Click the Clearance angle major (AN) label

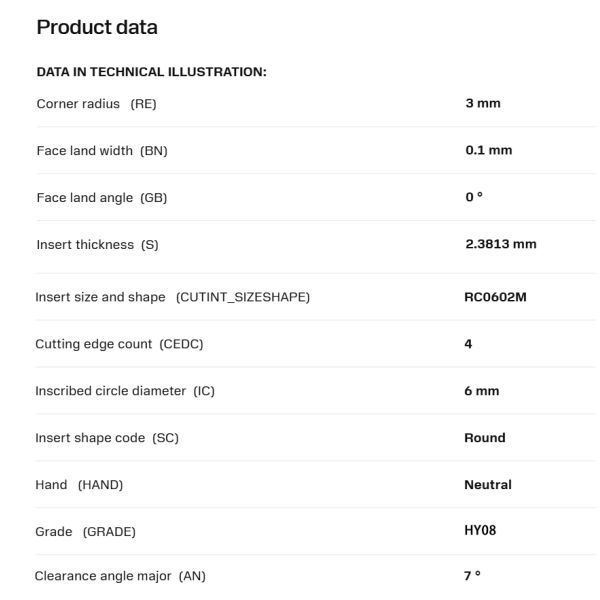[120, 576]
